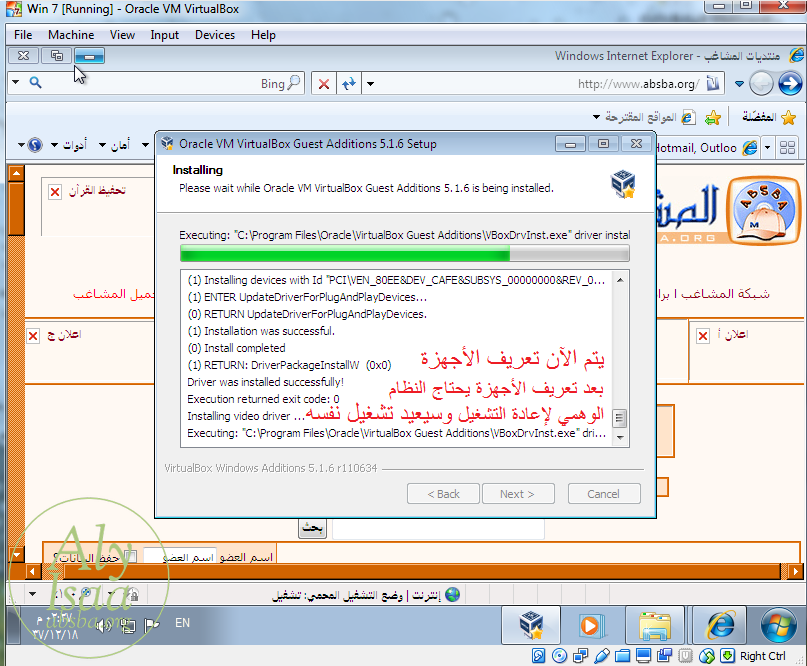The width and height of the screenshot is (807, 666).
Task: Click the VirtualBox shared folders status icon
Action: point(624,656)
